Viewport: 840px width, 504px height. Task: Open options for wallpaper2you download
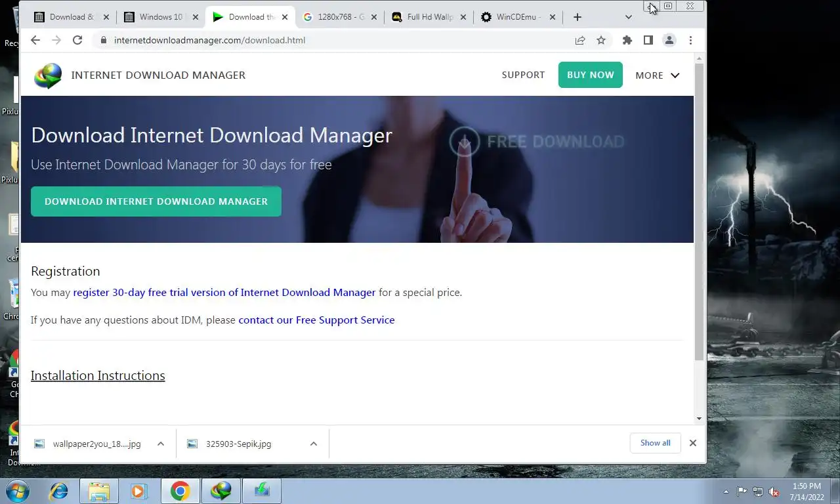[x=161, y=444]
